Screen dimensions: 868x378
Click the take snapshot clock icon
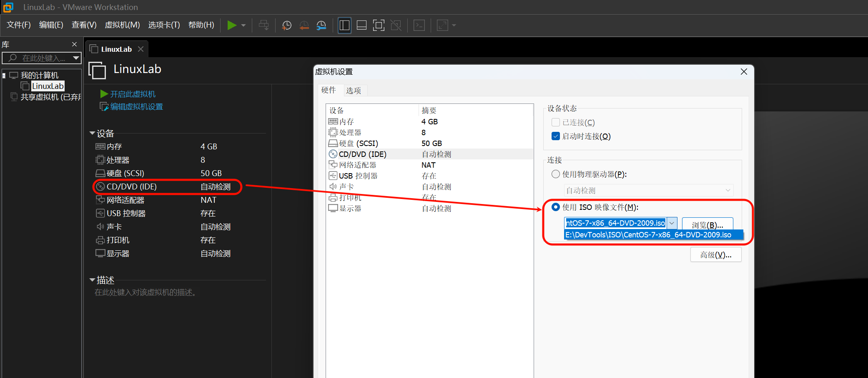(287, 25)
